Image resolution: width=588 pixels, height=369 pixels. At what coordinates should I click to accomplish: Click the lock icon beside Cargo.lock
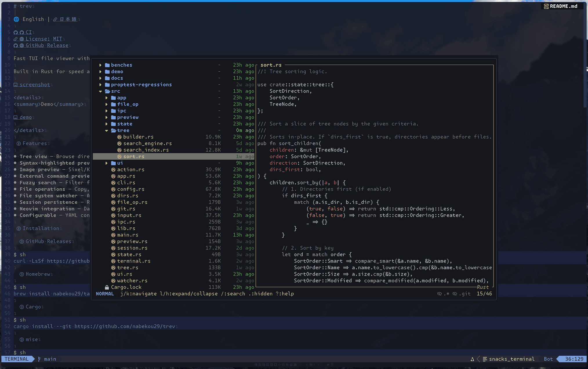point(107,287)
